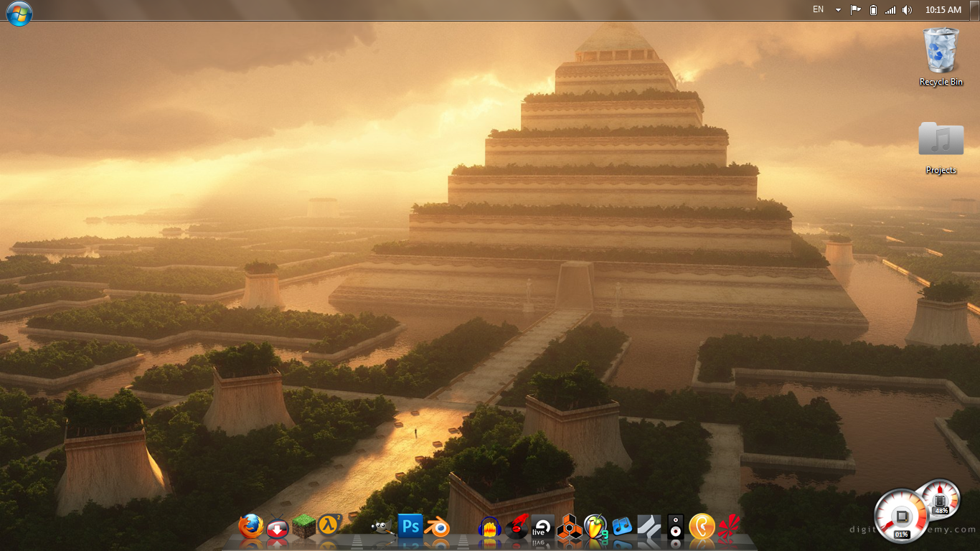
Task: Start Half-Life 2 from the dock
Action: click(x=330, y=525)
